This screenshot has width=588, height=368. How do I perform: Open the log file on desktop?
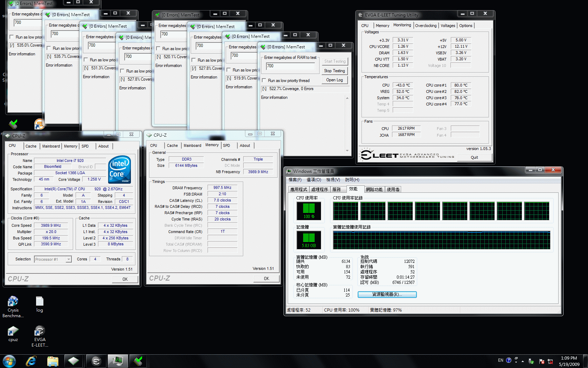[x=40, y=304]
